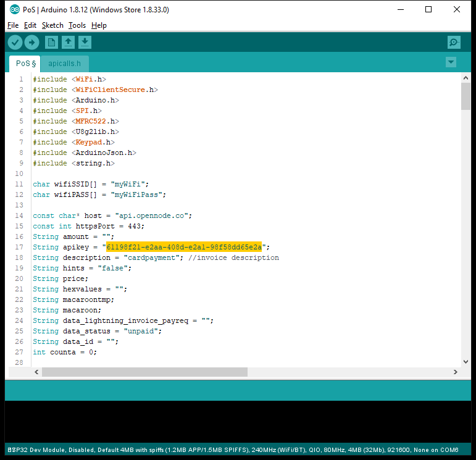Viewport: 476px width, 460px height.
Task: Open the tab options dropdown arrow
Action: tap(451, 62)
